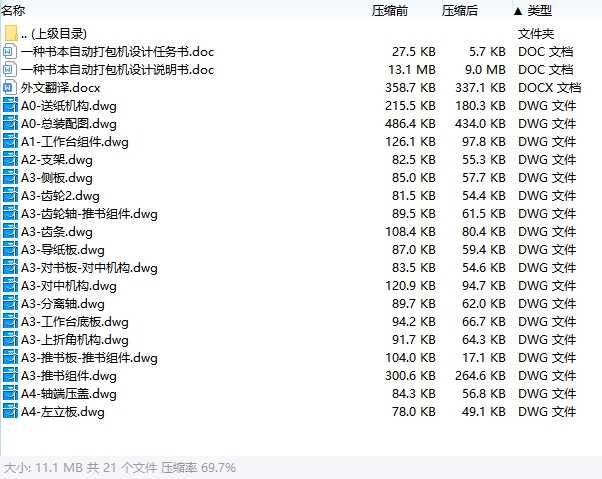
Task: Select file name A0-送纸机构.dwg
Action: 69,106
